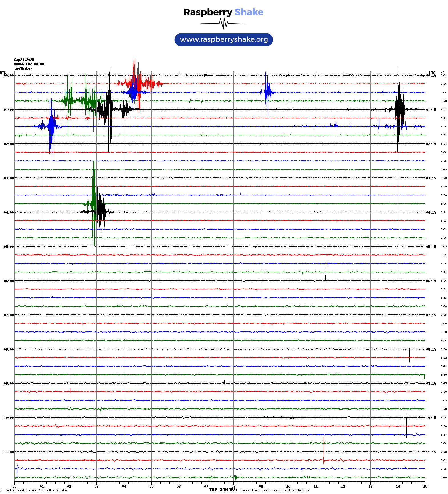Click the Traces clipped footnote text

coord(275,490)
